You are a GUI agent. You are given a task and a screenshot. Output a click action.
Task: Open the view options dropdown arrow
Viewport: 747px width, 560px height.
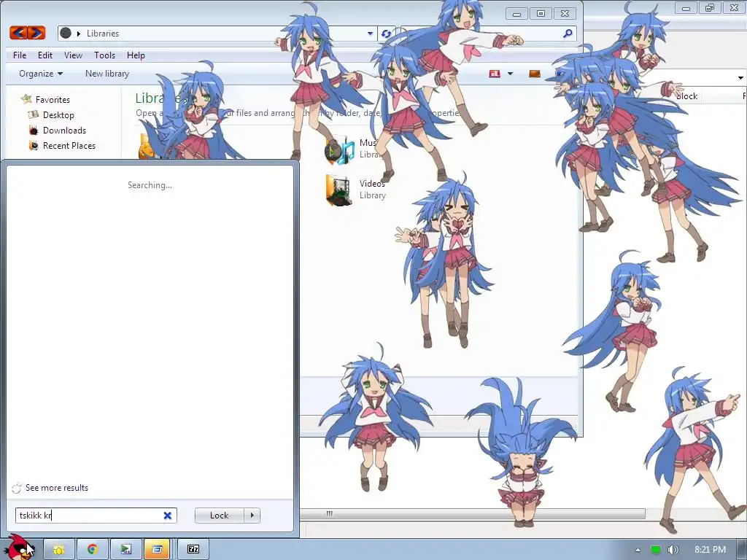click(510, 74)
